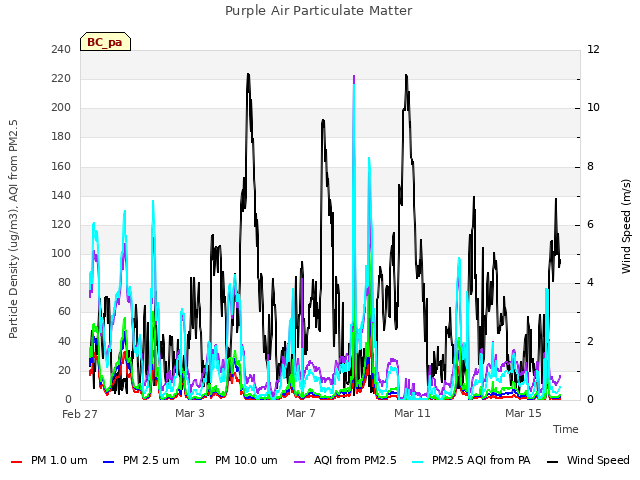Viewport: 640px width, 480px height.
Task: Click the '60' left axis tick label
Action: coord(64,312)
